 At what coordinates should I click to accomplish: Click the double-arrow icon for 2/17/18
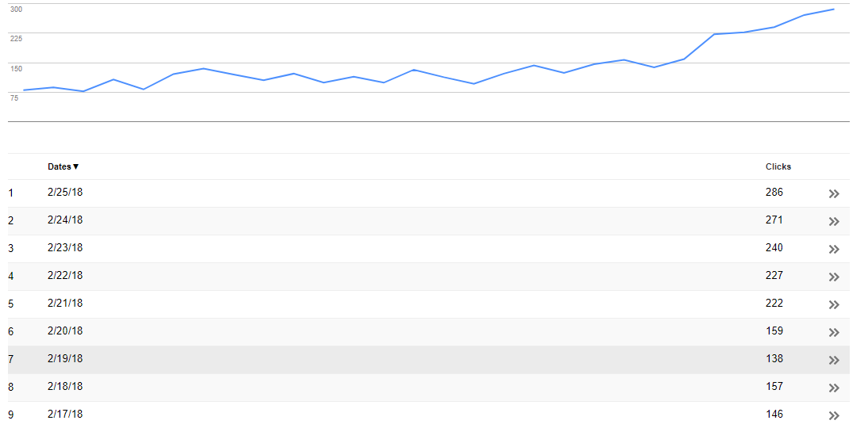point(834,415)
